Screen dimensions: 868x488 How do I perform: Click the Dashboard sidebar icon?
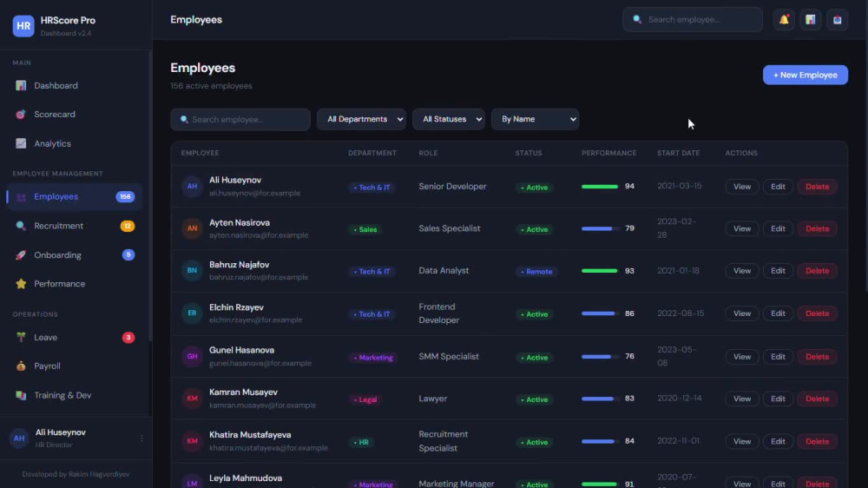(x=21, y=86)
